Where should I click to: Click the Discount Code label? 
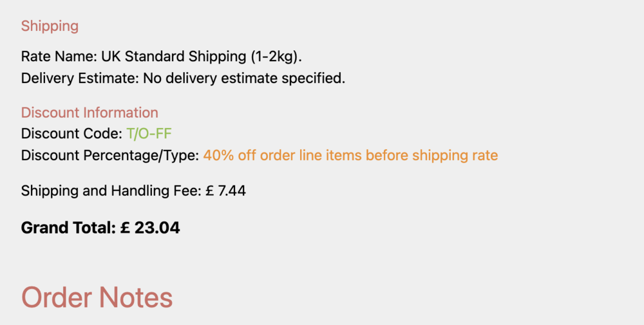pyautogui.click(x=71, y=135)
